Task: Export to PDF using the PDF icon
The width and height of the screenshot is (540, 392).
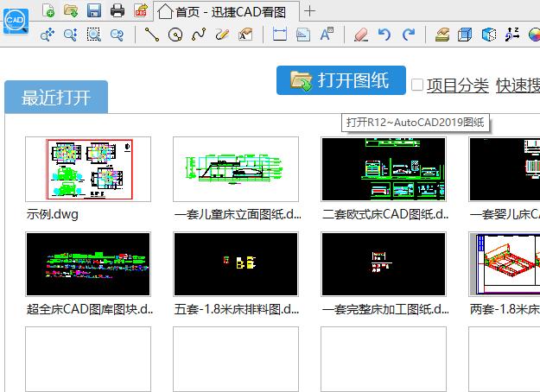Action: point(141,10)
